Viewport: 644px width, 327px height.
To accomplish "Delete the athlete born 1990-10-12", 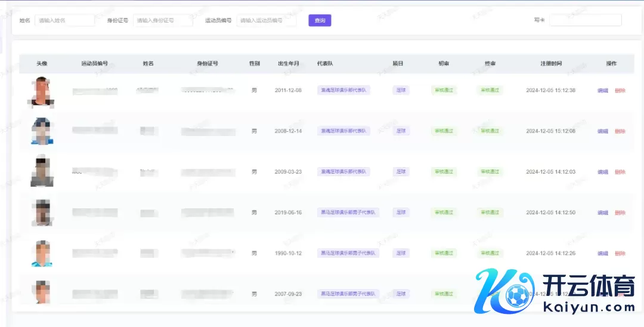I will pos(620,254).
